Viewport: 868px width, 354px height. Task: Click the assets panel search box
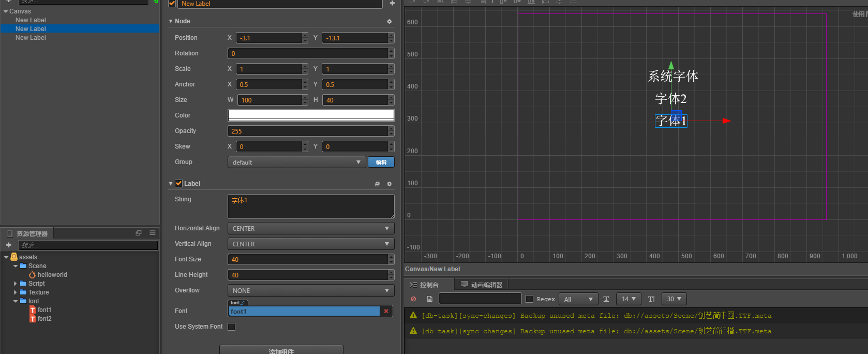pos(88,245)
